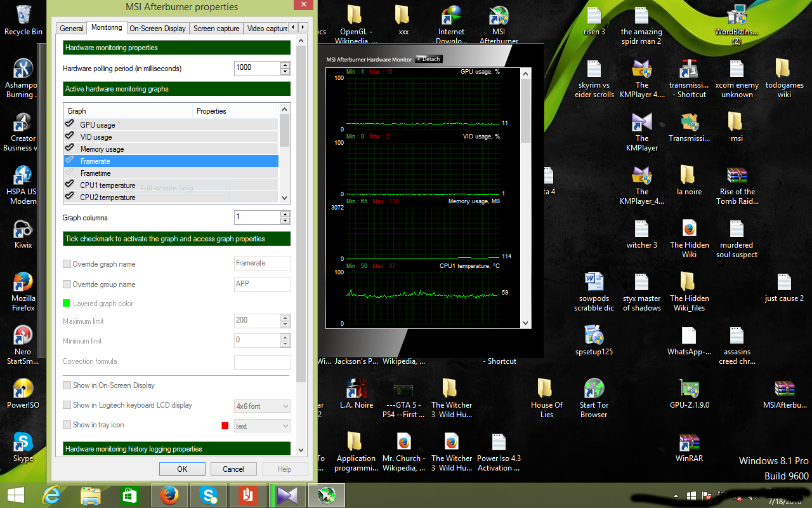Screen dimensions: 812x508
Task: Open PowerISO desktop shortcut
Action: coord(23,394)
